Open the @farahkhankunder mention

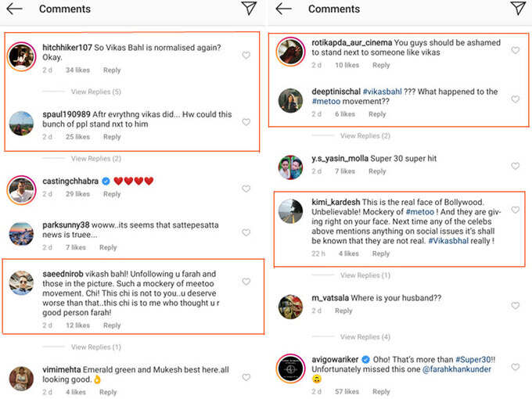point(457,369)
